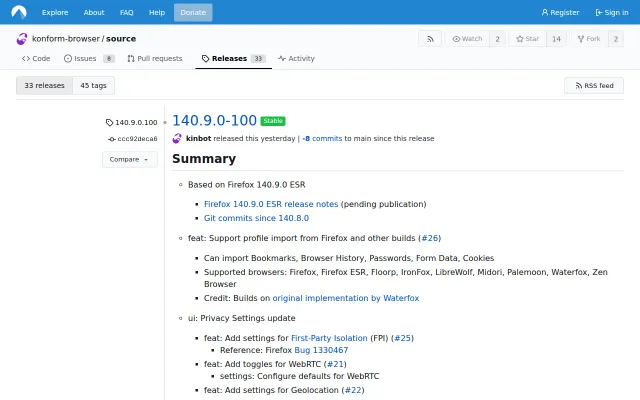Open Firefox Bug 1330467 link
640x400 pixels.
(321, 350)
